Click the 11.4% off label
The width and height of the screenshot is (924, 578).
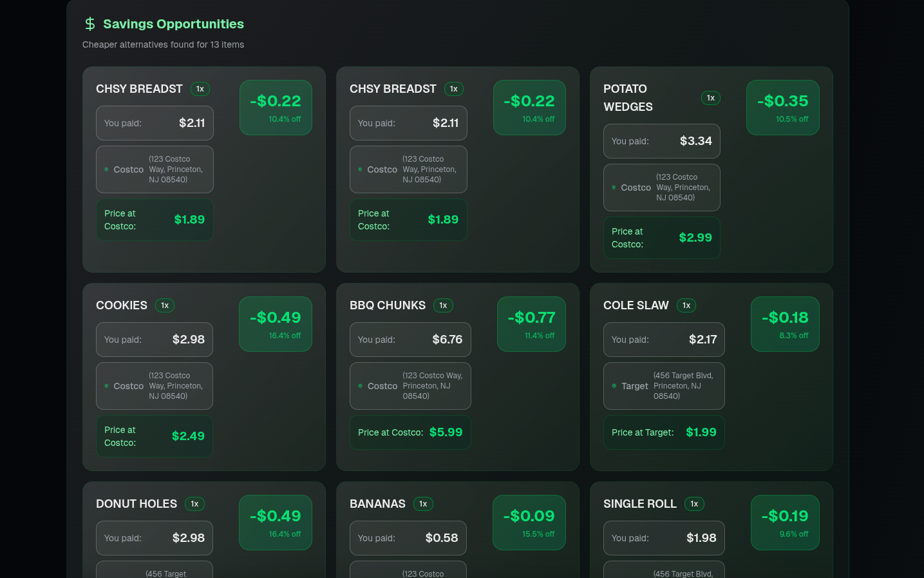[540, 336]
